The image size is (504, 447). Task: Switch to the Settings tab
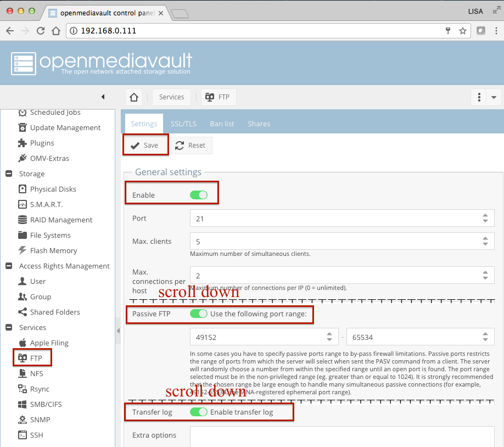coord(144,124)
